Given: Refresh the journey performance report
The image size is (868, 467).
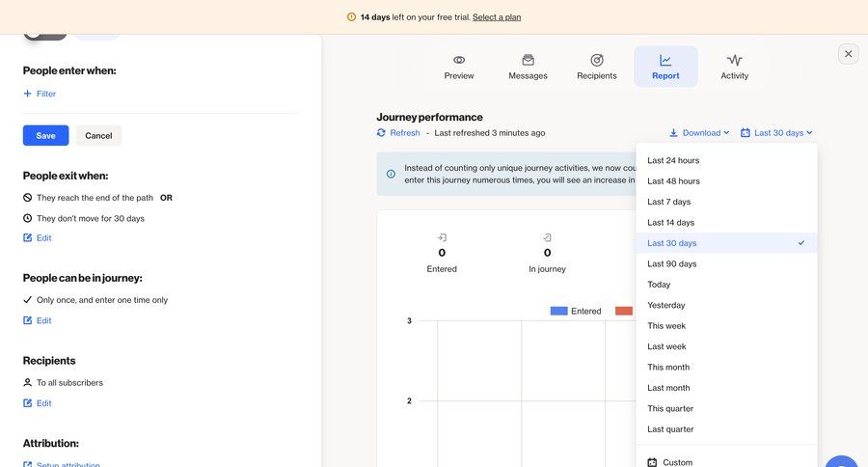Looking at the screenshot, I should pos(398,132).
